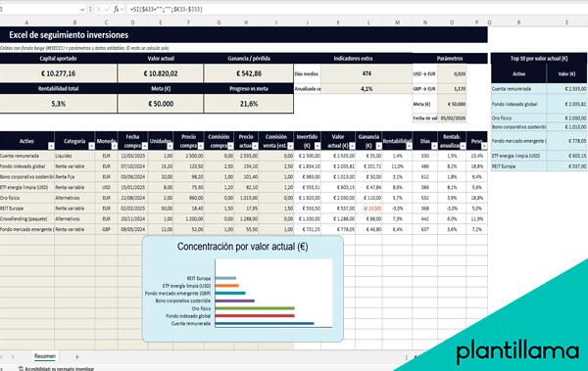Open filter dropdown on Unidades column header
The height and width of the screenshot is (371, 588).
coord(170,146)
